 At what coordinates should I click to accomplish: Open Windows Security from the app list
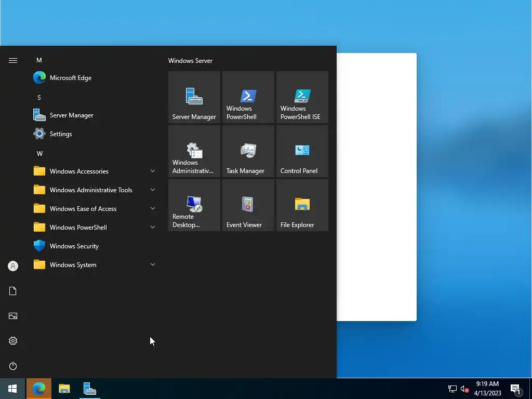95,246
